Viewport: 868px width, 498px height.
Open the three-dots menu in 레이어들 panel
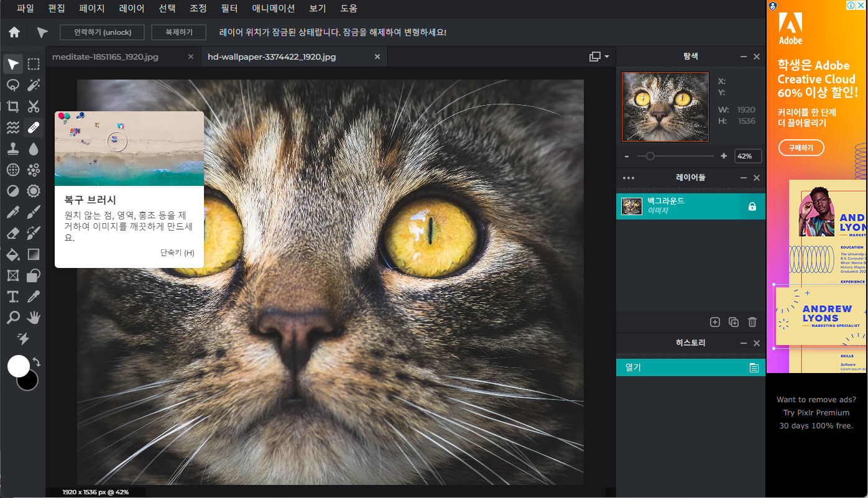point(629,178)
